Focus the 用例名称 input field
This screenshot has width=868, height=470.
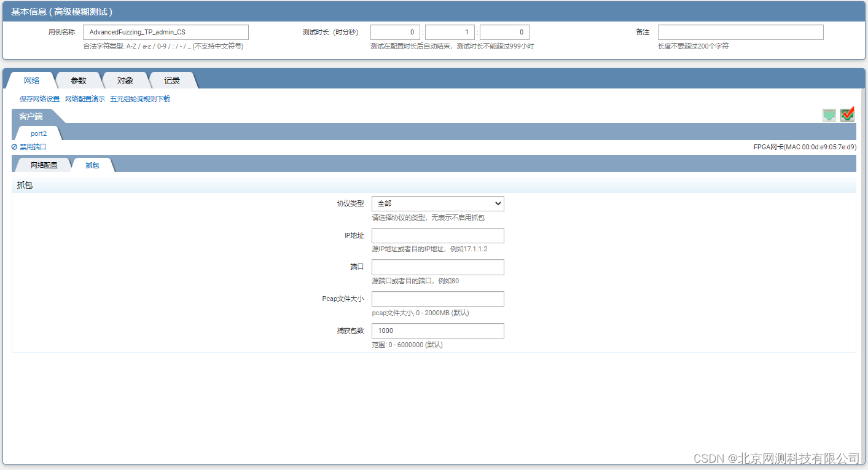click(x=166, y=32)
